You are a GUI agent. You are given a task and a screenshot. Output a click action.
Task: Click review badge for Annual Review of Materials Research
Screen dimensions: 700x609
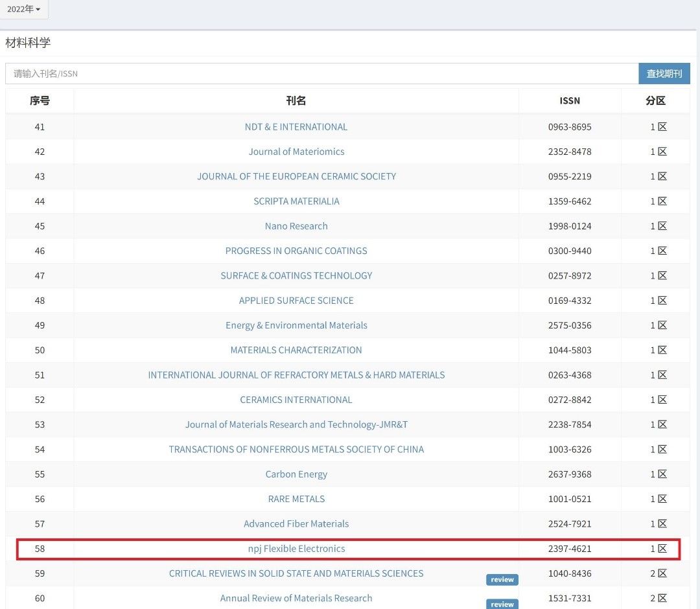pyautogui.click(x=502, y=604)
